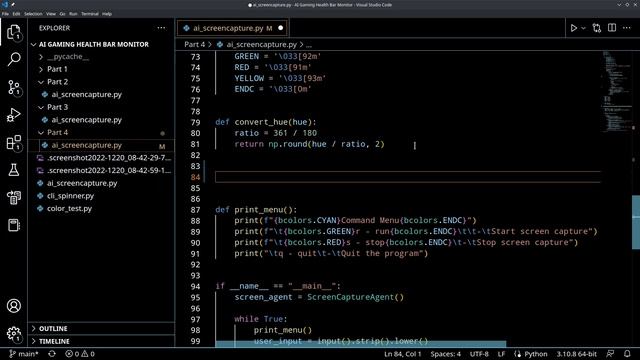The image size is (640, 360).
Task: Open root-level ai_screencapture.py file
Action: coord(82,183)
